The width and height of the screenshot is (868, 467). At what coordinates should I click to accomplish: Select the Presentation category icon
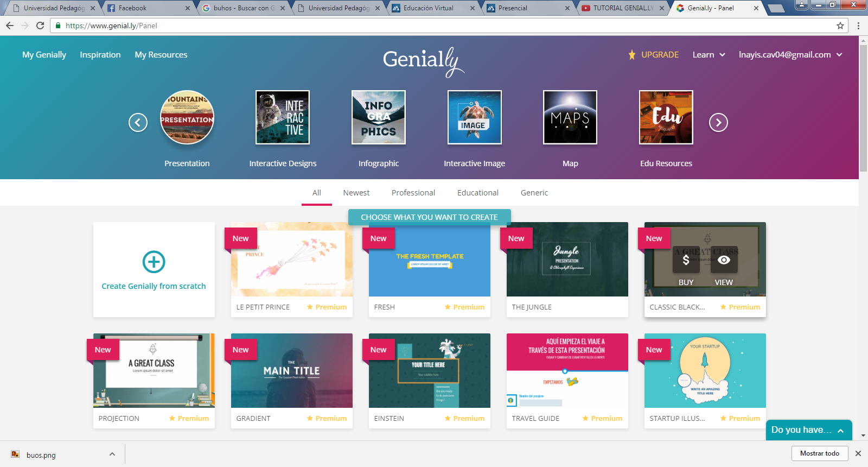(187, 117)
